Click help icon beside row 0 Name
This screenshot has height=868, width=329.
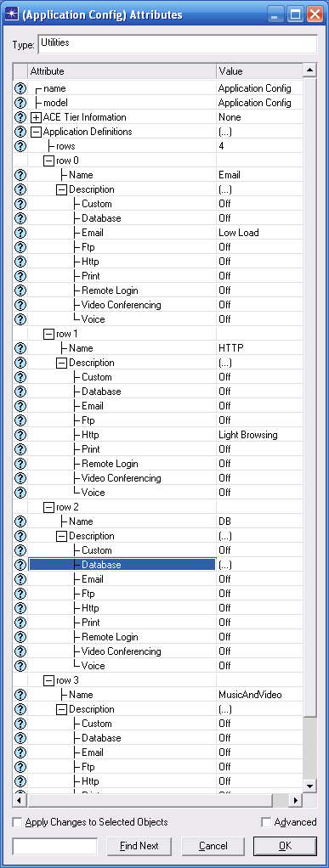pos(20,175)
